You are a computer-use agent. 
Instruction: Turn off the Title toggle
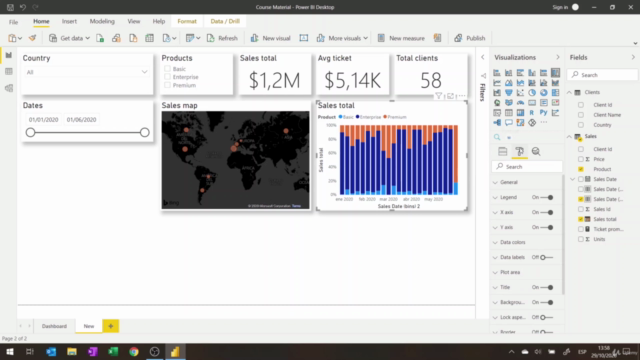(x=547, y=287)
